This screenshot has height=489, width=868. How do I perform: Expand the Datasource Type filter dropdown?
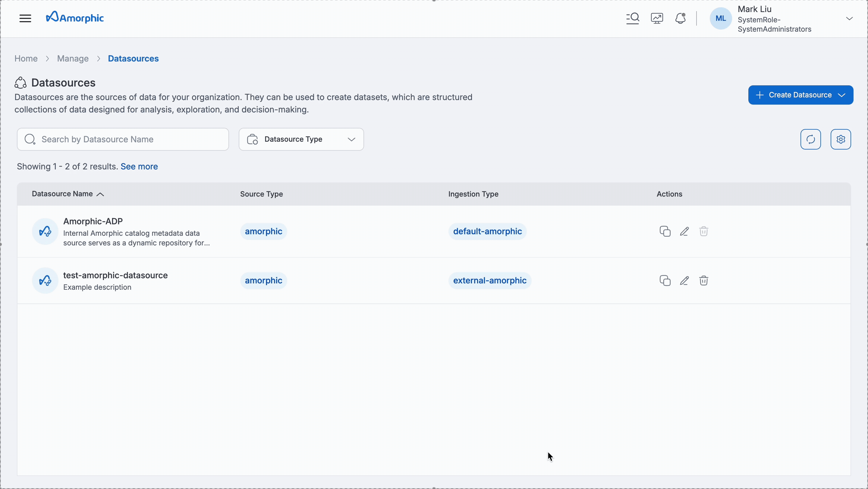click(x=301, y=139)
